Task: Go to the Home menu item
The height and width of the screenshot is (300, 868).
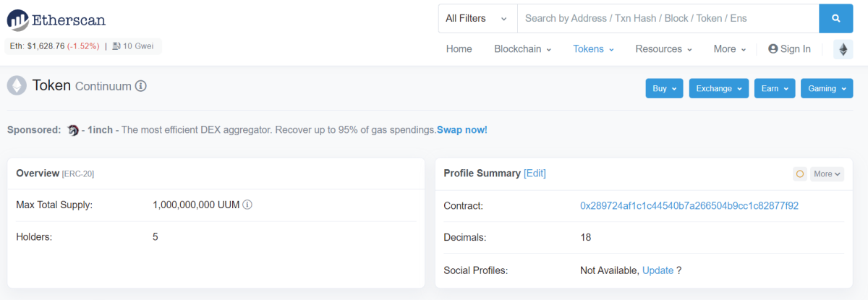Action: click(x=459, y=49)
